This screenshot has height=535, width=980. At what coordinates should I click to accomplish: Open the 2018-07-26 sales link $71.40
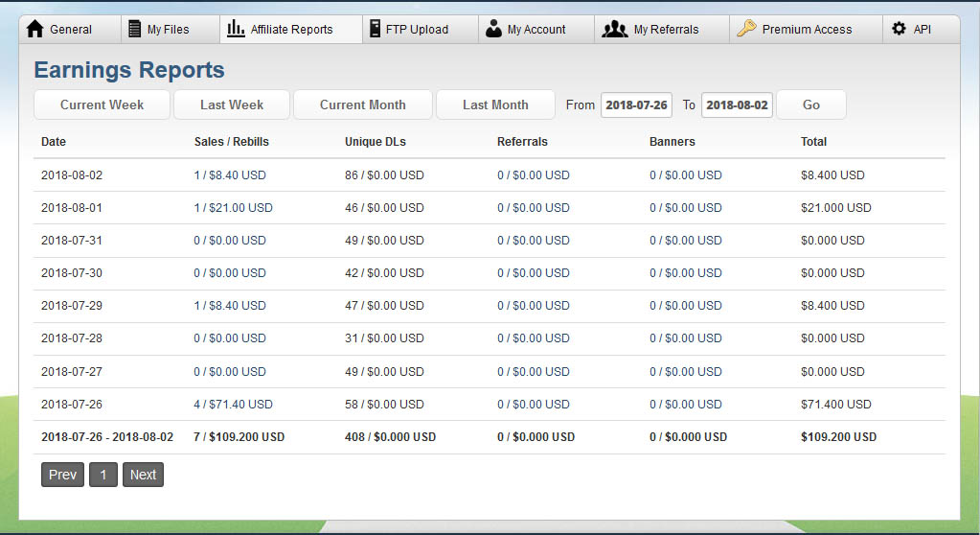[x=233, y=405]
